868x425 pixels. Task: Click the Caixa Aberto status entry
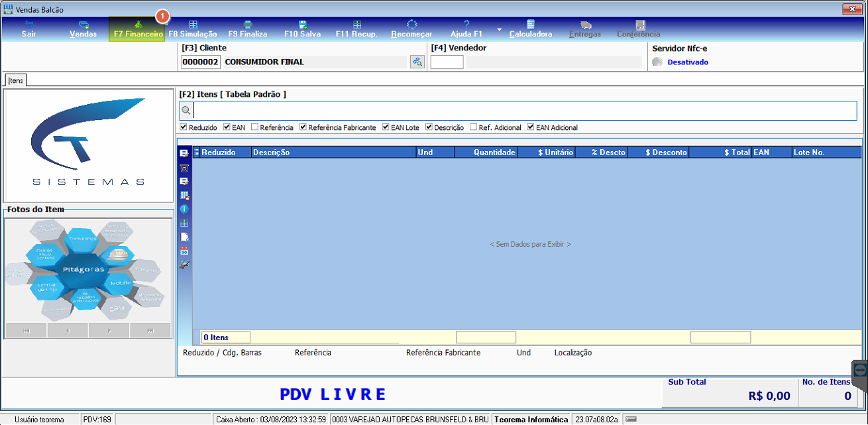(x=270, y=420)
